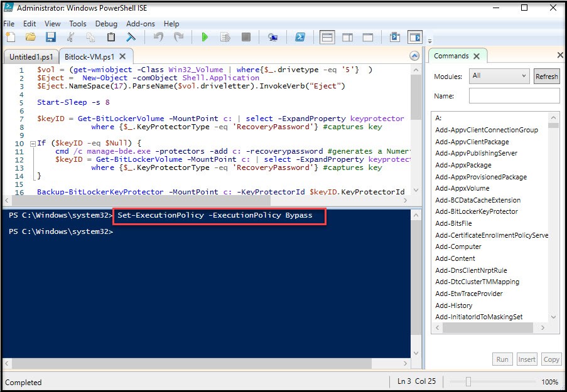Open the View menu
Image resolution: width=567 pixels, height=392 pixels.
pos(53,24)
